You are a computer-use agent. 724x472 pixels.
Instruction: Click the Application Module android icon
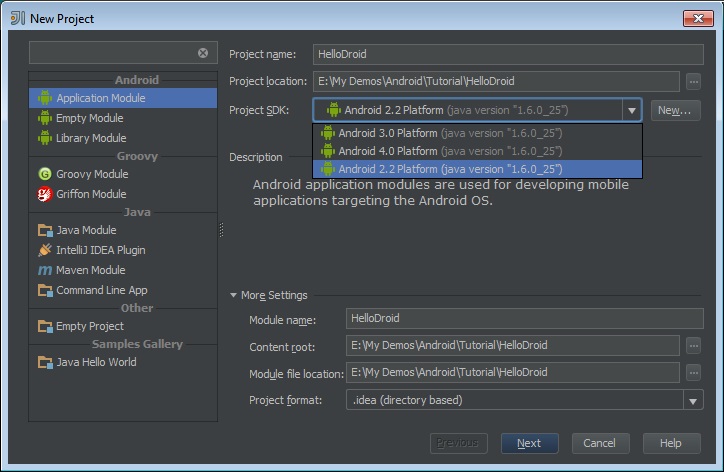pos(45,98)
